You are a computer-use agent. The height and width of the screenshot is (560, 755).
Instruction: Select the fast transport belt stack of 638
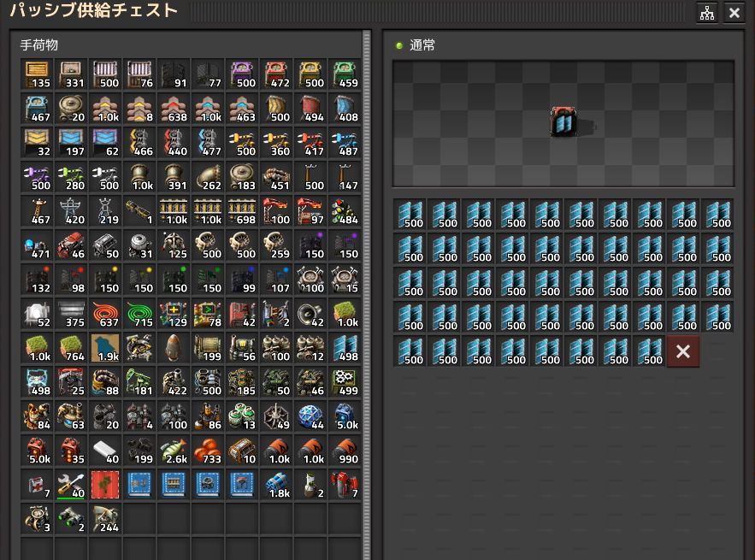pos(174,109)
